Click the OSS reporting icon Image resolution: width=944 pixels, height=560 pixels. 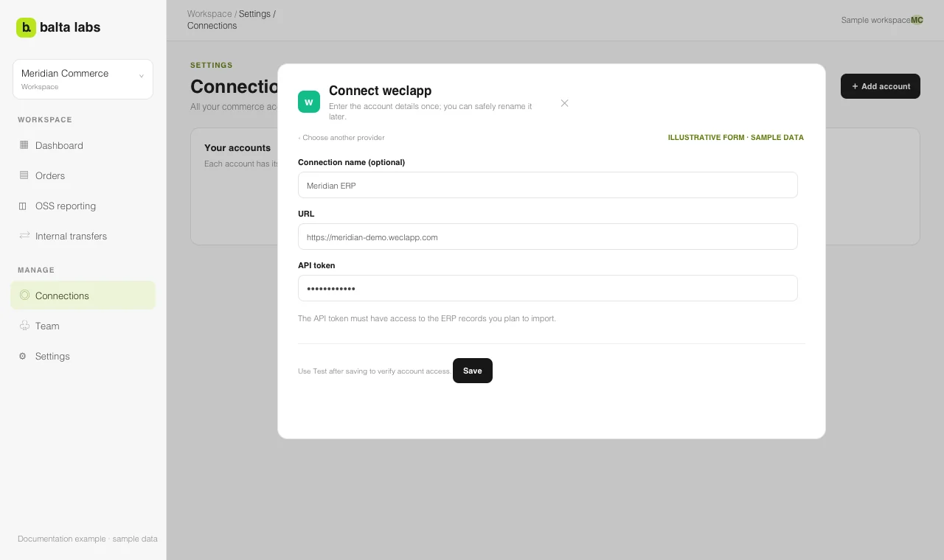coord(24,206)
